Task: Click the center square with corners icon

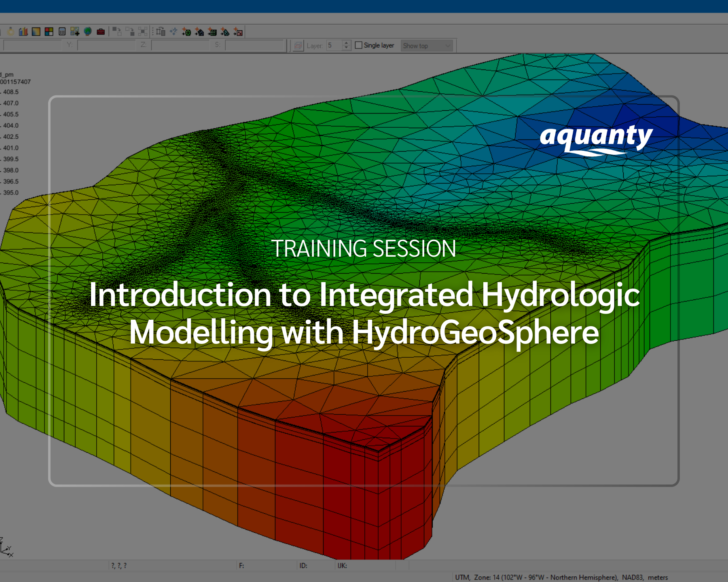Action: [x=143, y=32]
